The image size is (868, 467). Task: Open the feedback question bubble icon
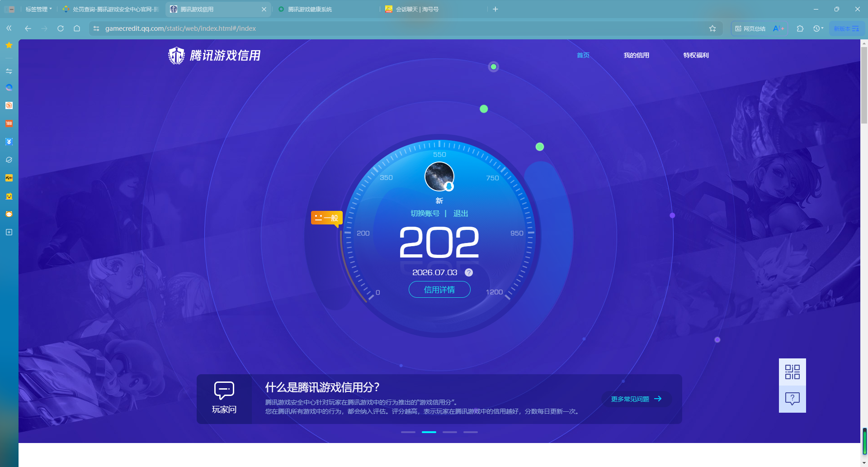[793, 399]
